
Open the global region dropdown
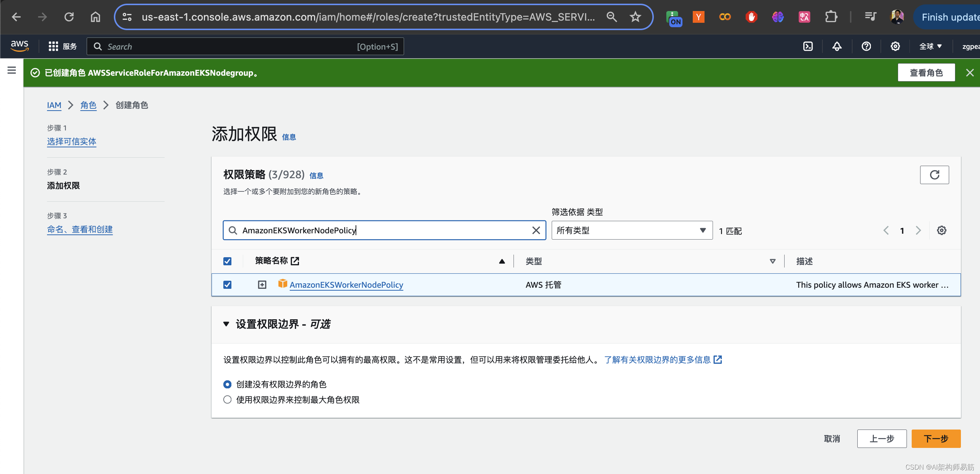(x=930, y=46)
